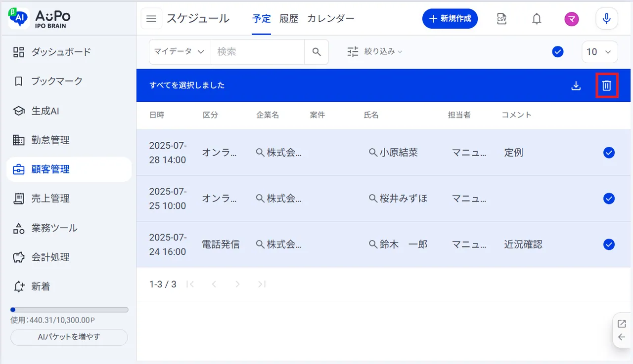Switch to the 予定 tab
Screen dimensions: 633x364
261,19
